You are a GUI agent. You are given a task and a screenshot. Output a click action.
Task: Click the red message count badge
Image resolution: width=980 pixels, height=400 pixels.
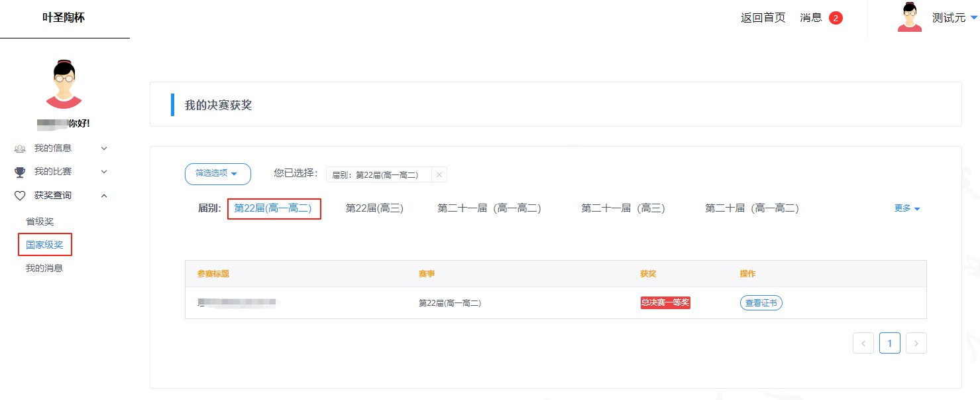click(836, 18)
